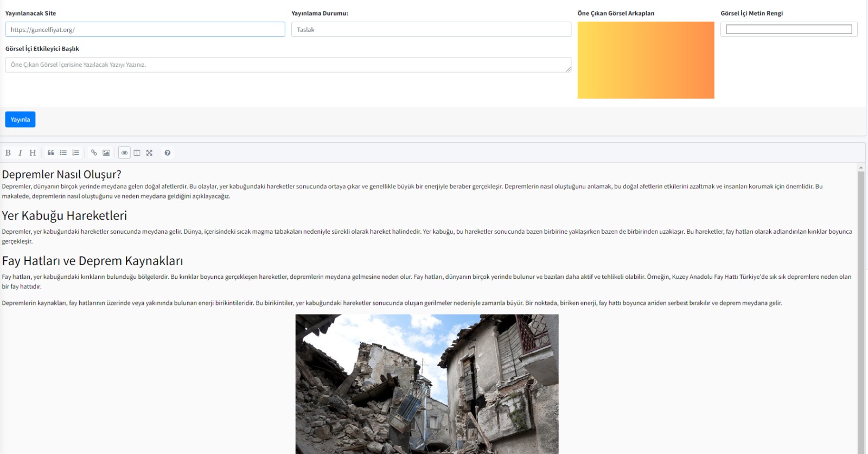Toggle preview mode eye icon

point(124,153)
